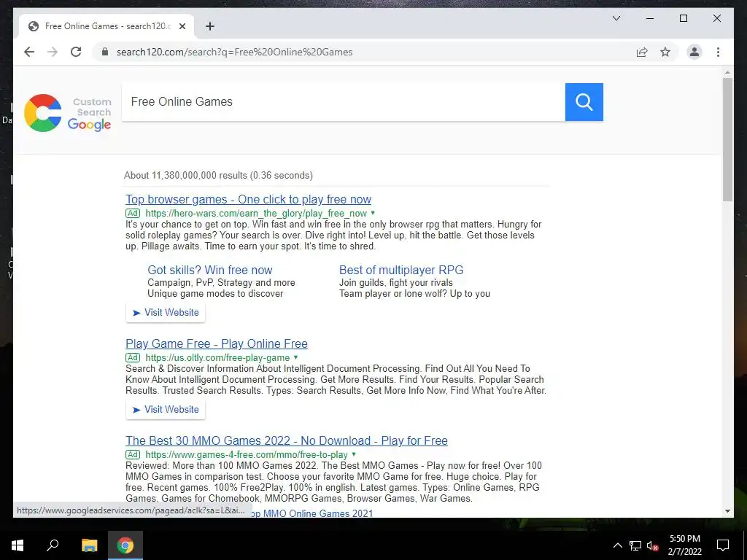Expand the games-4-free.com ad URL arrow
This screenshot has width=747, height=560.
pos(354,454)
